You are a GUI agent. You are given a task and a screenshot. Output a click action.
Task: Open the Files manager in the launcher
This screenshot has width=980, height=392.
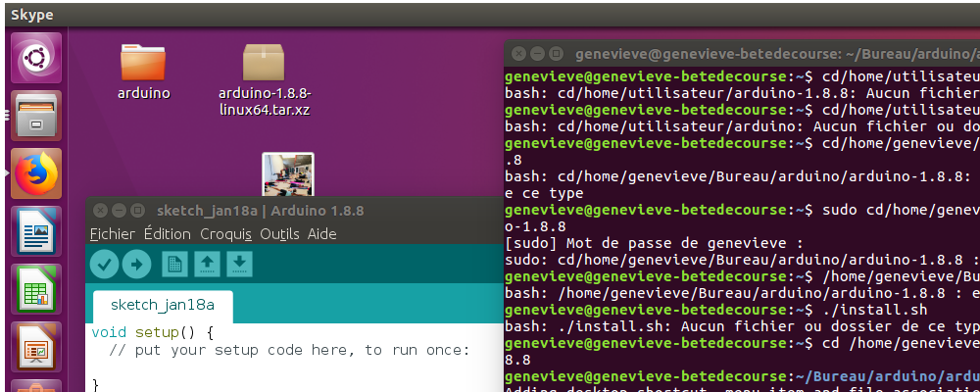tap(36, 116)
